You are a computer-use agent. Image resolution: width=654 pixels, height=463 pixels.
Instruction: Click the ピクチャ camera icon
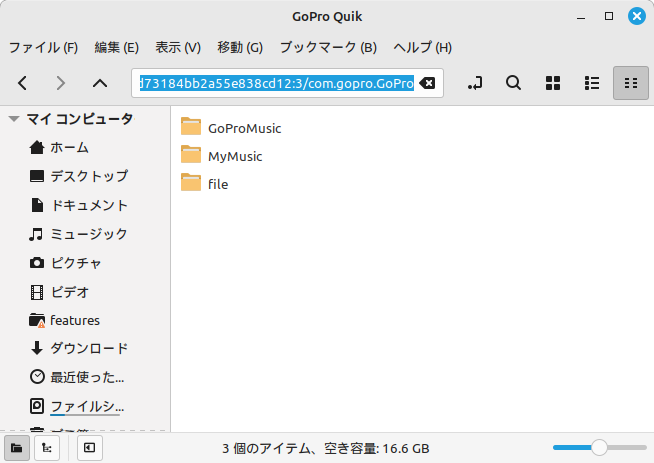click(37, 263)
